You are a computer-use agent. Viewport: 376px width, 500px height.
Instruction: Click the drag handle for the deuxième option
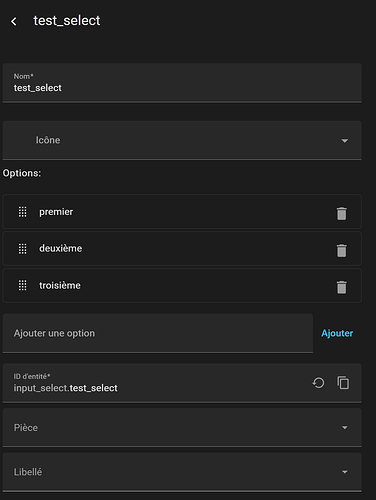point(22,249)
